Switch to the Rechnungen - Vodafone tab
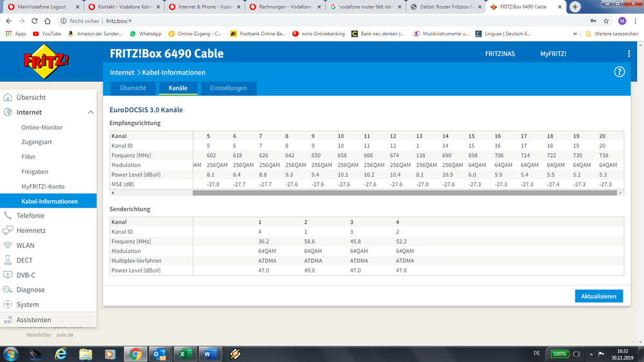This screenshot has height=362, width=644. [286, 7]
